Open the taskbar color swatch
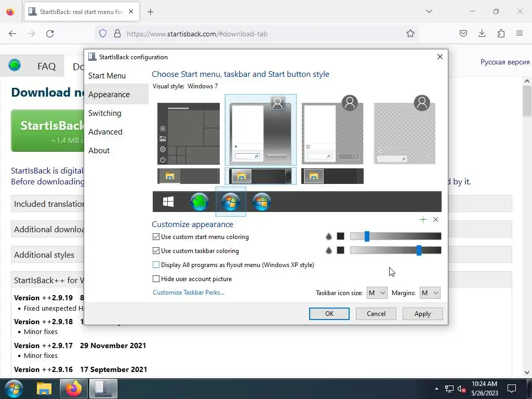 (341, 250)
